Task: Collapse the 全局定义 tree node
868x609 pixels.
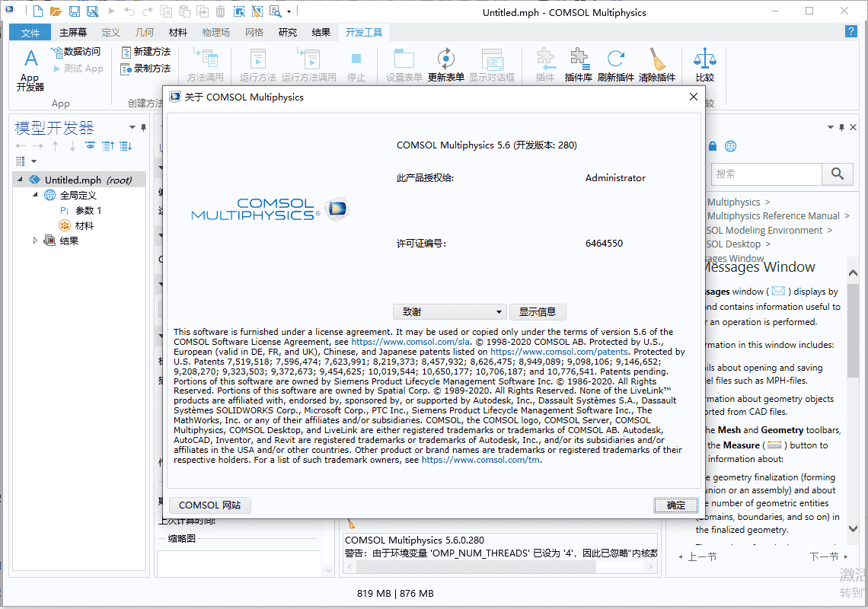Action: [35, 196]
